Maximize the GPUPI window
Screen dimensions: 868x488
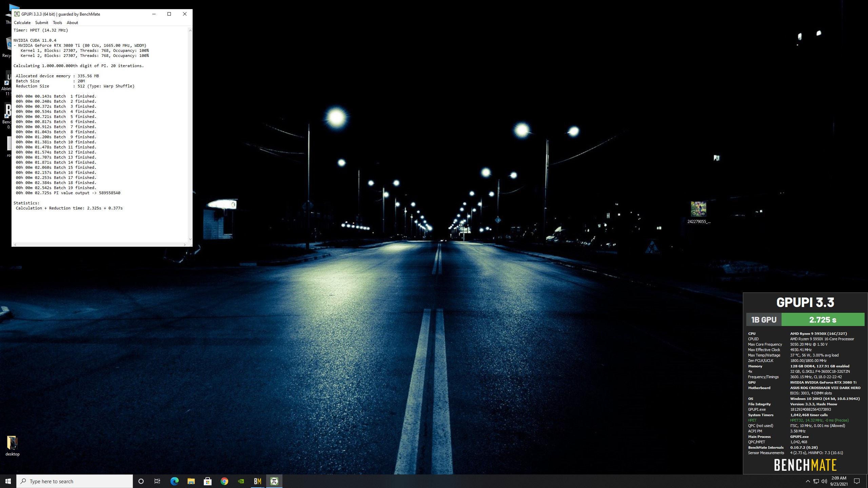169,14
